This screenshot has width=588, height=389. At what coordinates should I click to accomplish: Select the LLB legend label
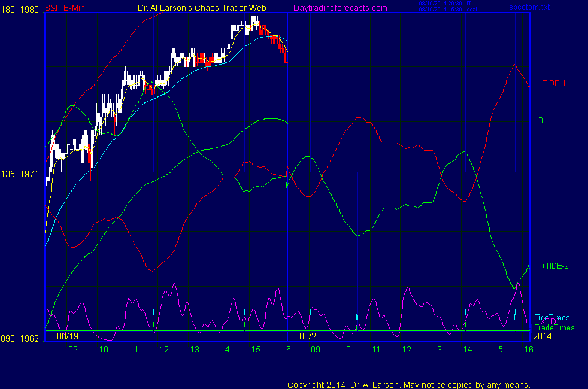pos(537,121)
